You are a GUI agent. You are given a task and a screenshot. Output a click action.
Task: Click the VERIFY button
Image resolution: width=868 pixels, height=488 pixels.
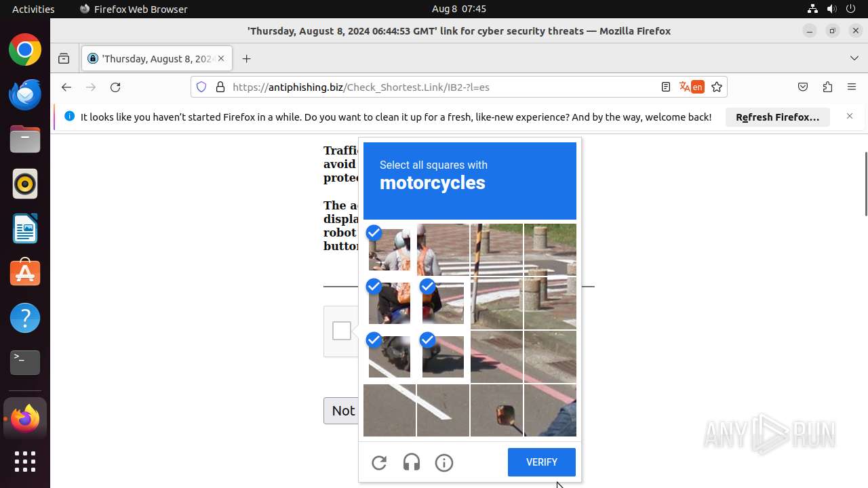point(542,462)
